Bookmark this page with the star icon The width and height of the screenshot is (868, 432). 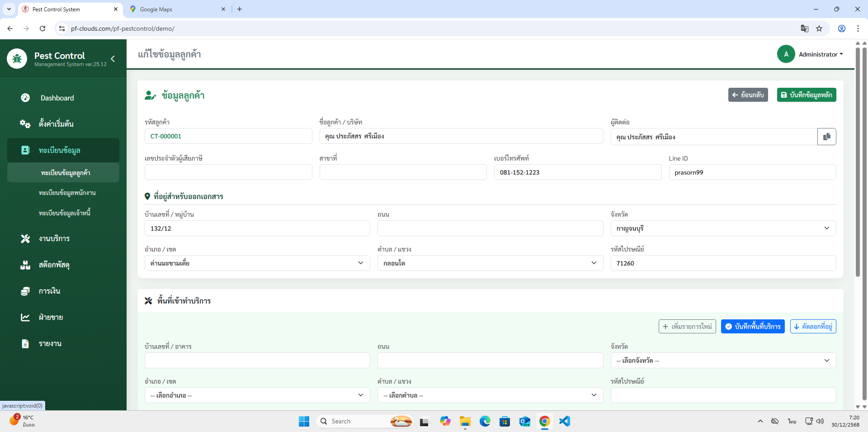[819, 28]
